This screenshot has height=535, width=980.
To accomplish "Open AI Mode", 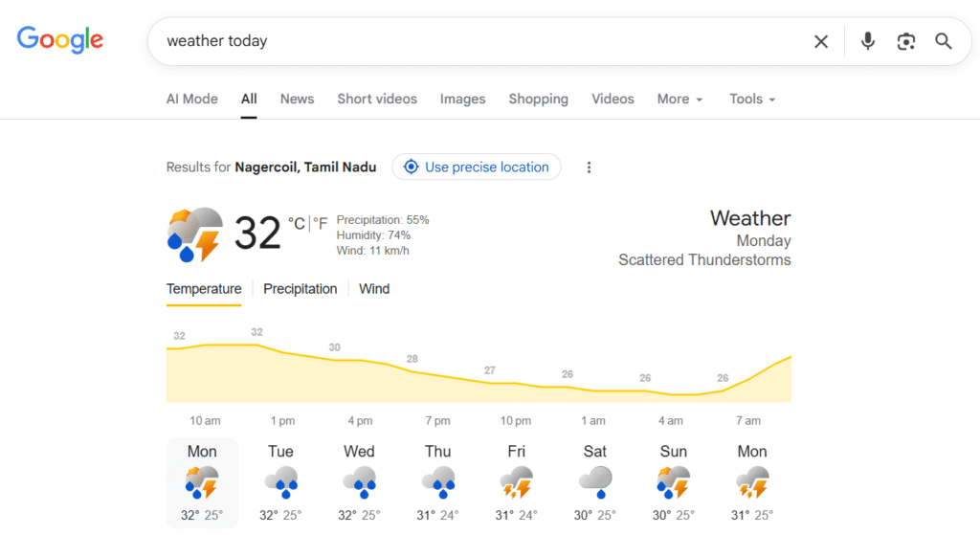I will (x=192, y=100).
